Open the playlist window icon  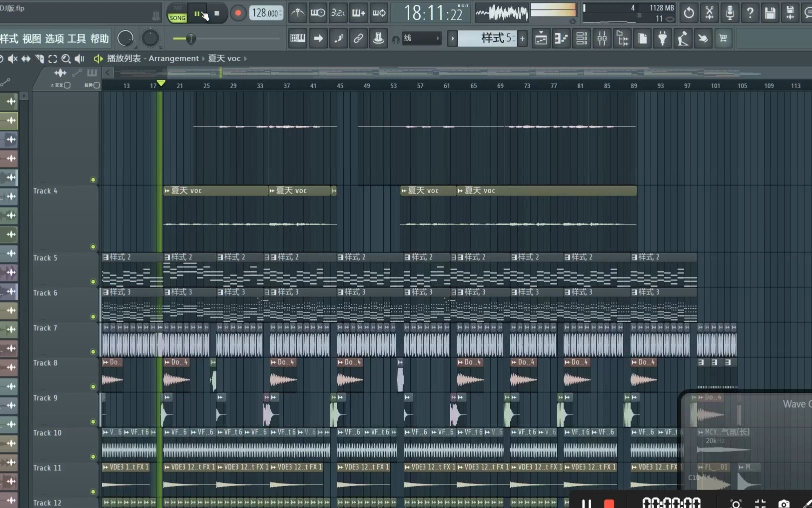click(541, 38)
